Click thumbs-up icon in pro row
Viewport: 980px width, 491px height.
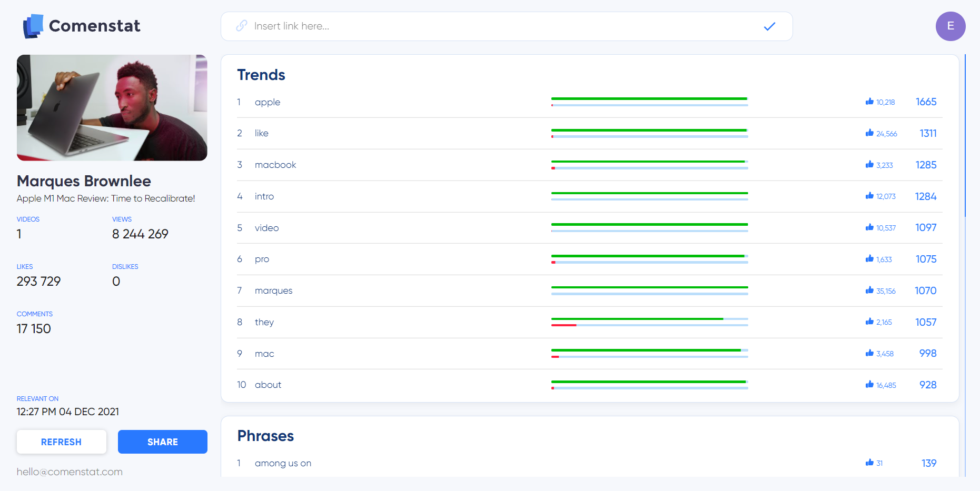click(x=869, y=259)
